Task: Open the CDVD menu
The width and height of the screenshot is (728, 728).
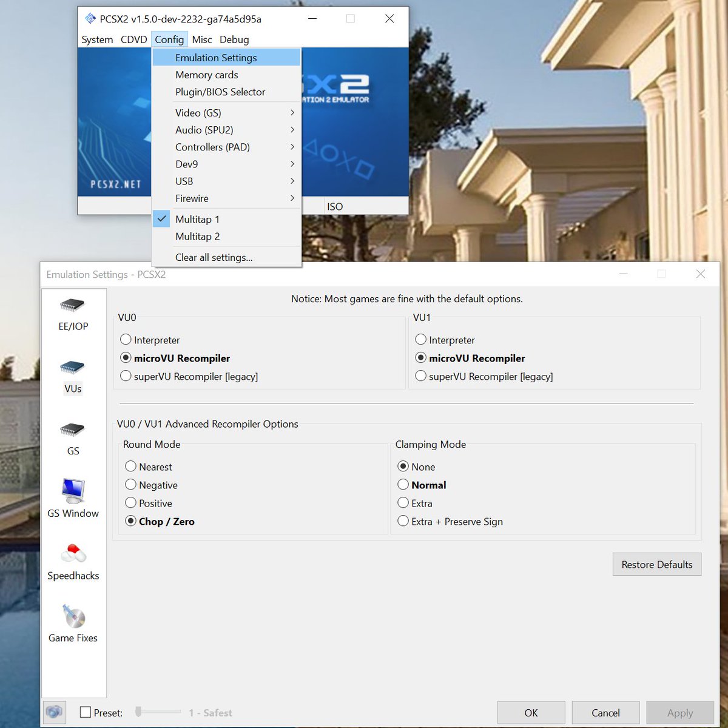Action: 133,39
